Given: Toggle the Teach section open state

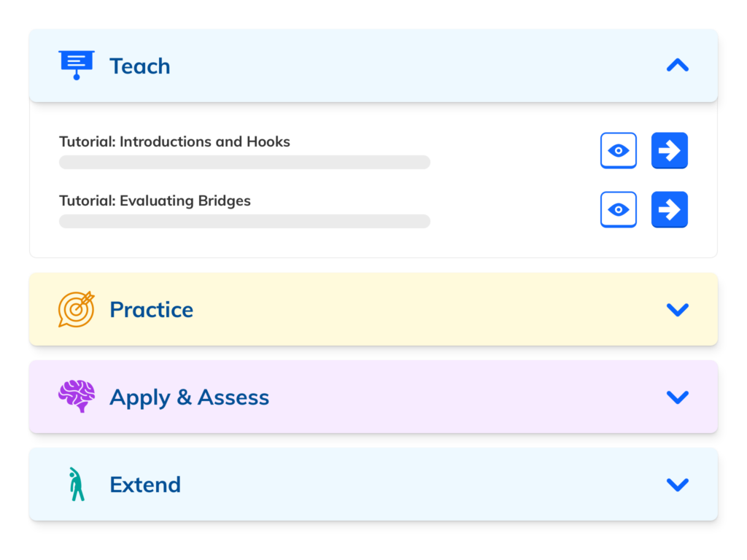Looking at the screenshot, I should [x=677, y=65].
